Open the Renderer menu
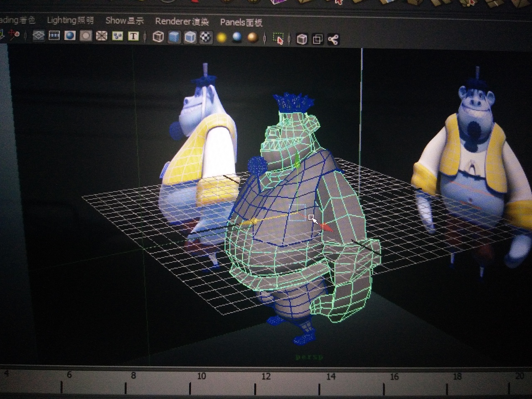This screenshot has width=532, height=399. click(x=182, y=21)
